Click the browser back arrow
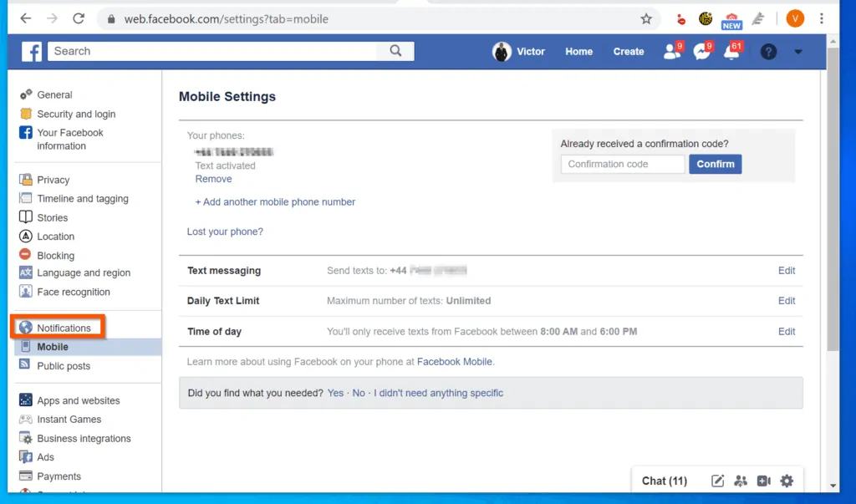Screen dimensions: 856x504 [26, 18]
